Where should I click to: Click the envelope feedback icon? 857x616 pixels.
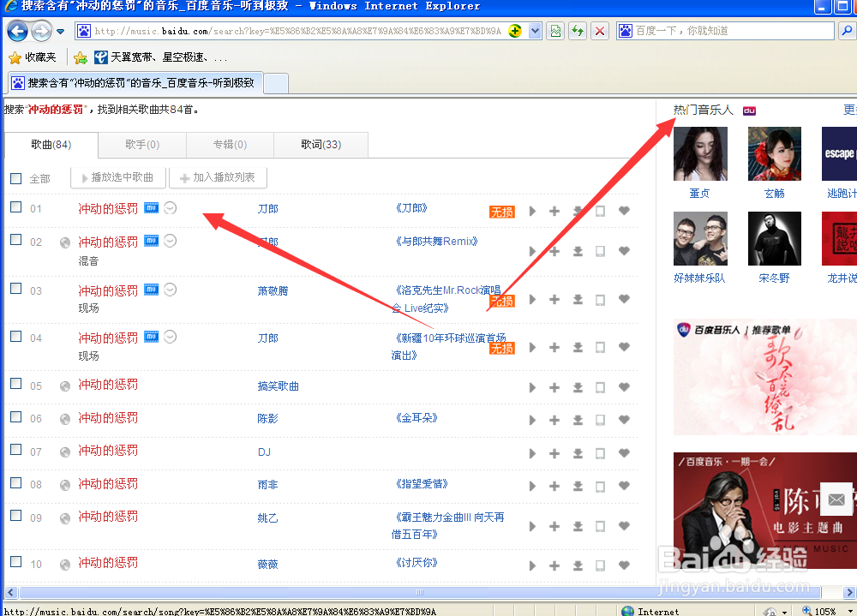(836, 499)
